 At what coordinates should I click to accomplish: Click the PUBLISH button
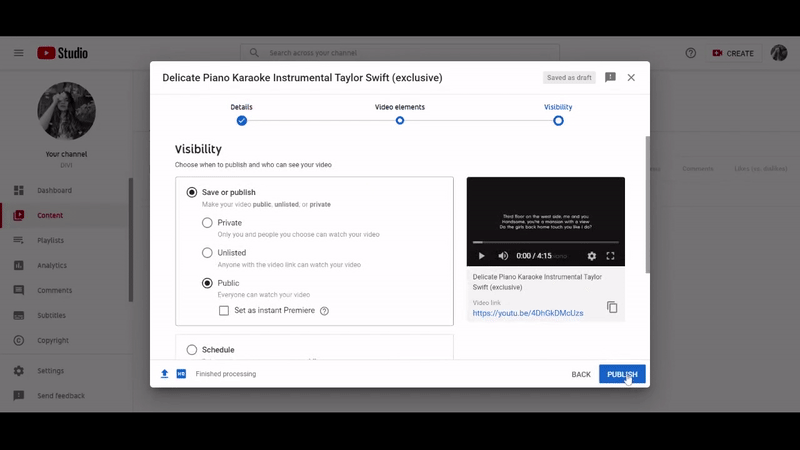coord(622,374)
